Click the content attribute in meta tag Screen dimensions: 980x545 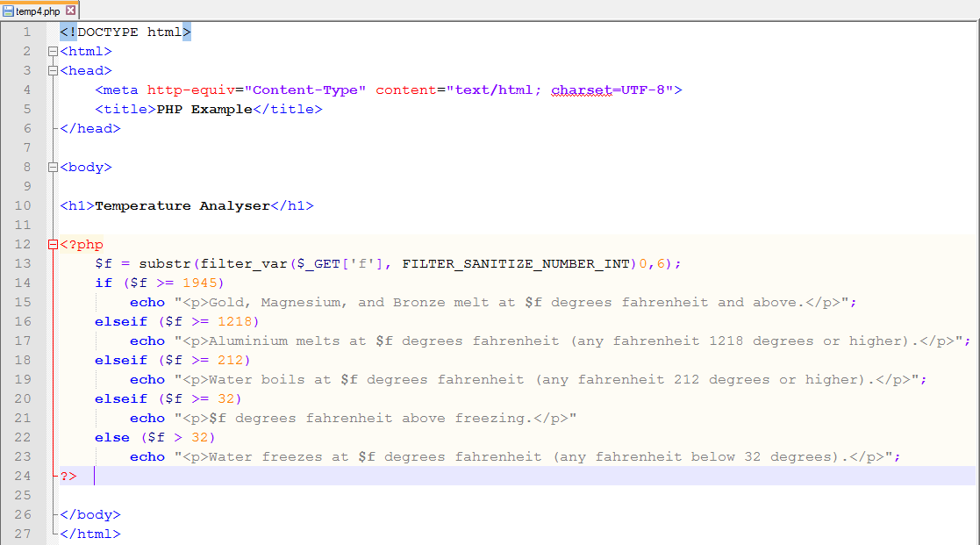tap(405, 90)
